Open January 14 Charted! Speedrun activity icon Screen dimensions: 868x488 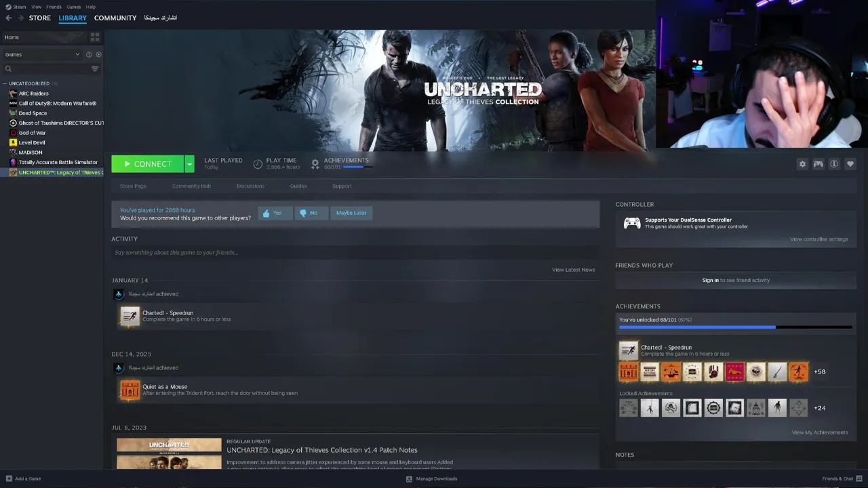[130, 316]
